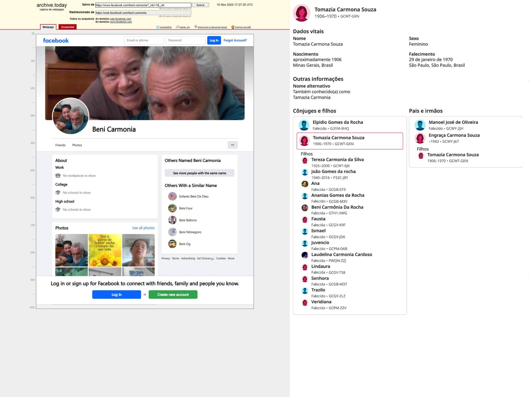
Task: Open the Photos tab on the profile
Action: click(x=77, y=145)
